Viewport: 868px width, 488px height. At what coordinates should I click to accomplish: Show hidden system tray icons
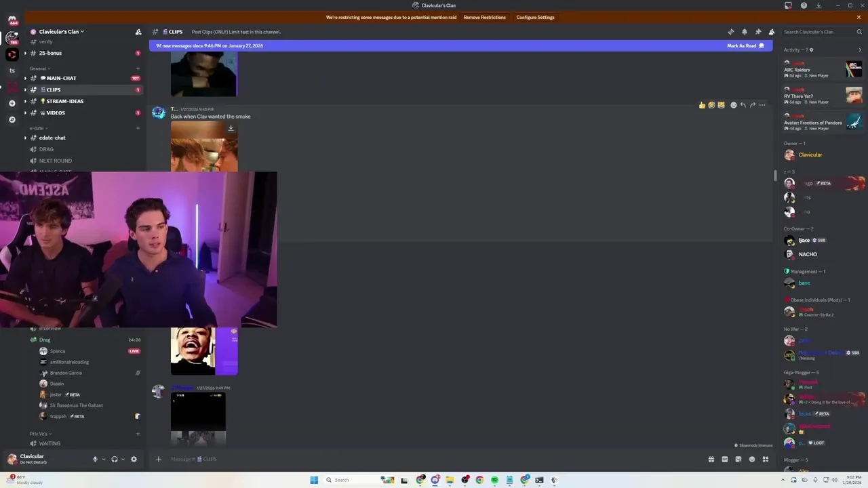[x=782, y=480]
